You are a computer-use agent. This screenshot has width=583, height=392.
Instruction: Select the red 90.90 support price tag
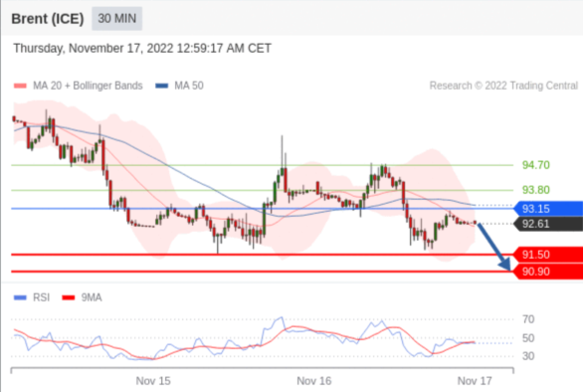[548, 272]
